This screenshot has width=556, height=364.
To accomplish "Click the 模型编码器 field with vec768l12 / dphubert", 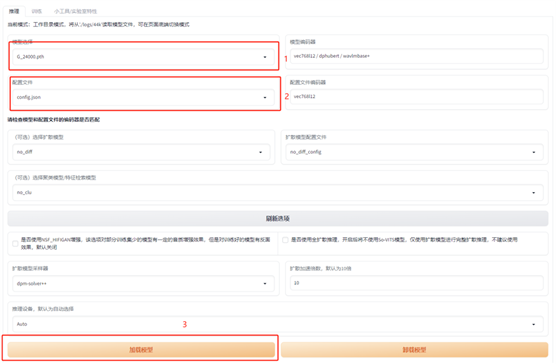I will [417, 56].
